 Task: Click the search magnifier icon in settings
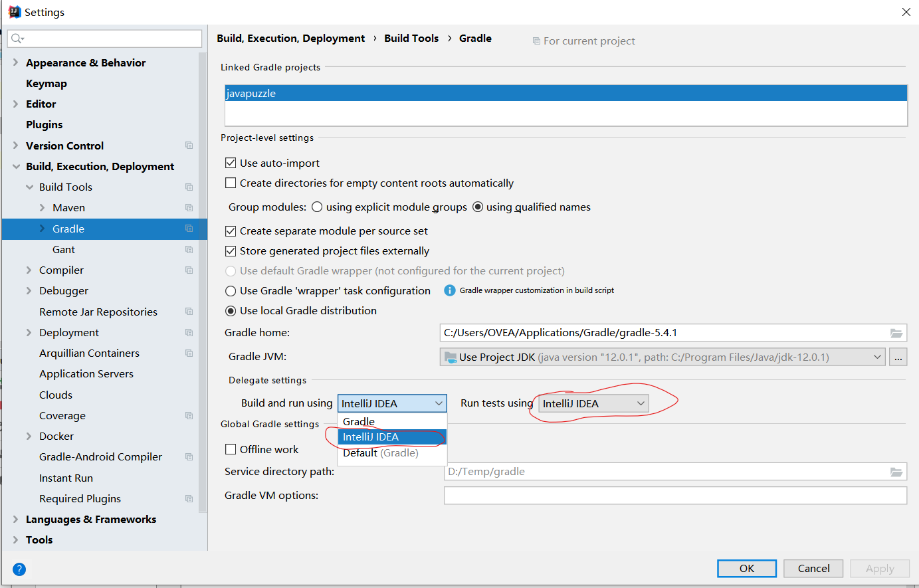[17, 39]
